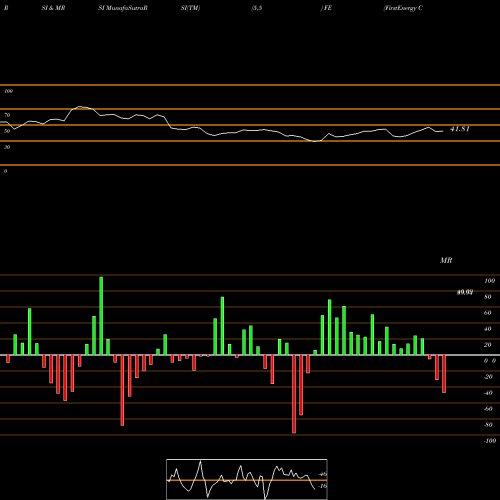Click the MR axis label -20
Image resolution: width=500 pixels, height=500 pixels.
point(488,377)
